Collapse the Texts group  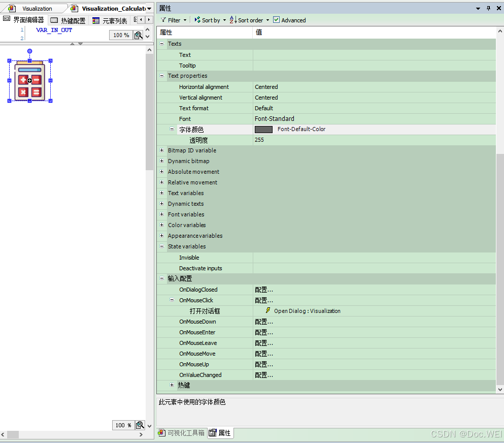(162, 43)
